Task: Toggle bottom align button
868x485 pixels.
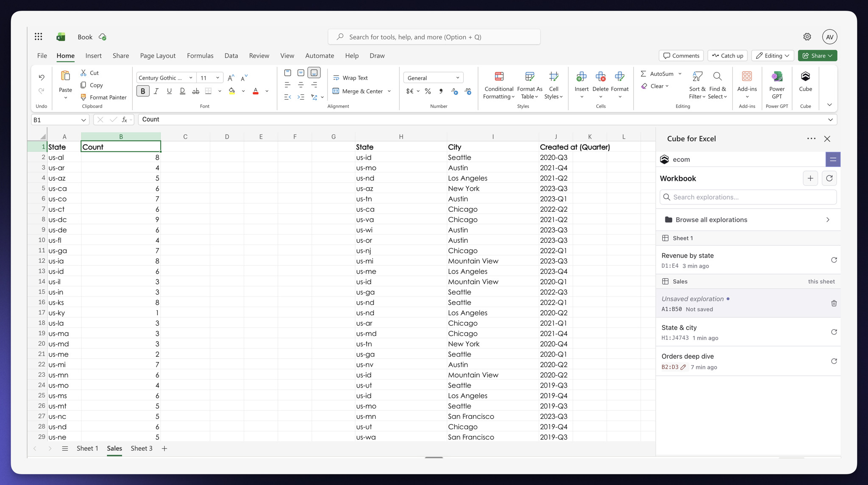Action: point(314,73)
